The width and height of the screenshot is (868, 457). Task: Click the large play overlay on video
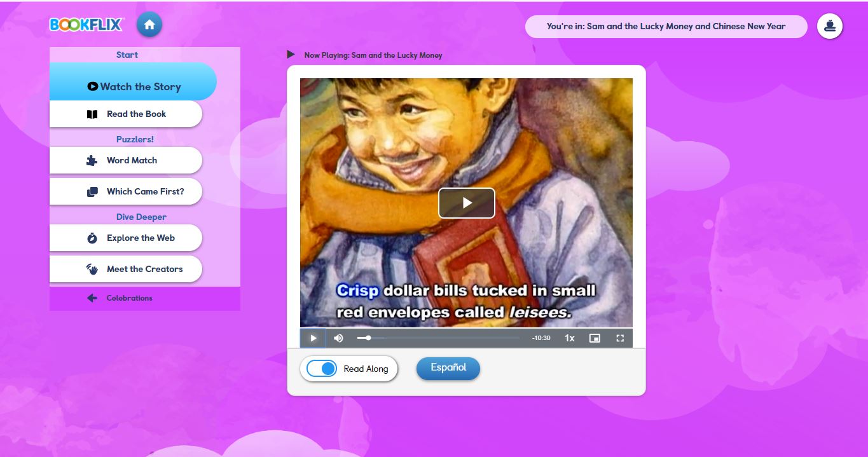pos(467,203)
